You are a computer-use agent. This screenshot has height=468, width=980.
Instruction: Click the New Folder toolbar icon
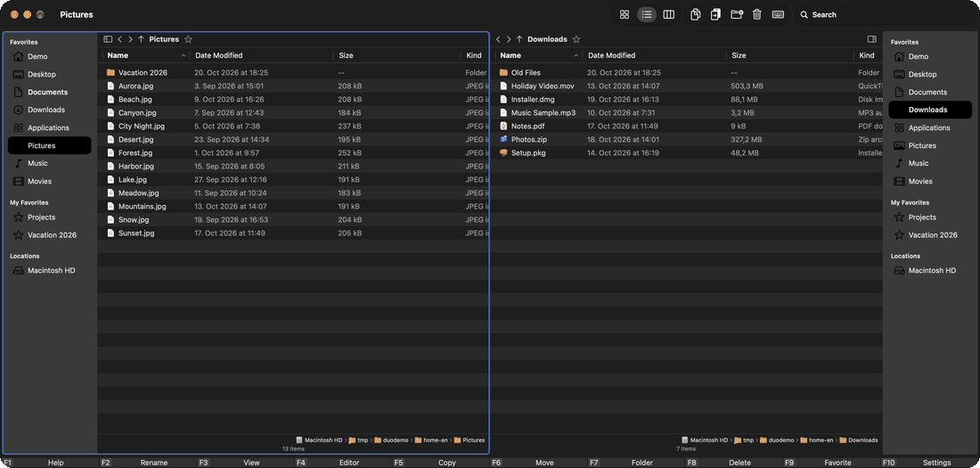coord(736,14)
